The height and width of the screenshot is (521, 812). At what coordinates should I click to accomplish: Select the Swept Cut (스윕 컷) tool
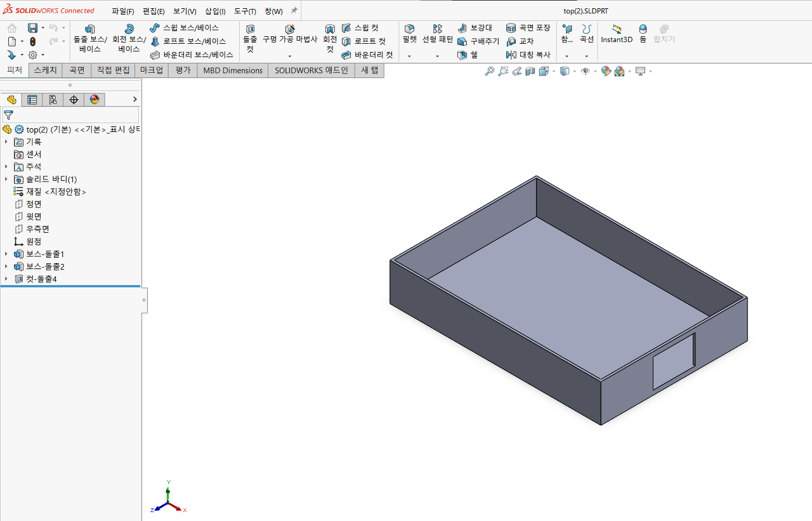tap(360, 28)
